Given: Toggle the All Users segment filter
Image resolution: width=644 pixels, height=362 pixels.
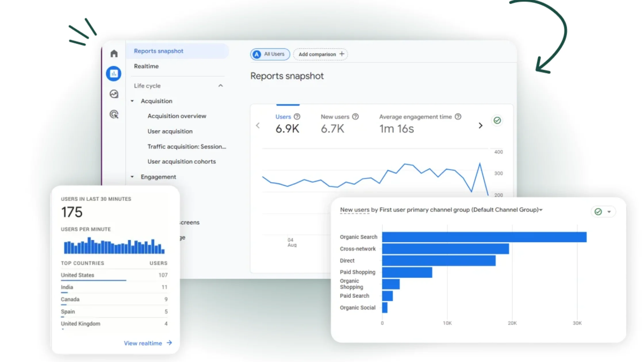Looking at the screenshot, I should click(270, 54).
